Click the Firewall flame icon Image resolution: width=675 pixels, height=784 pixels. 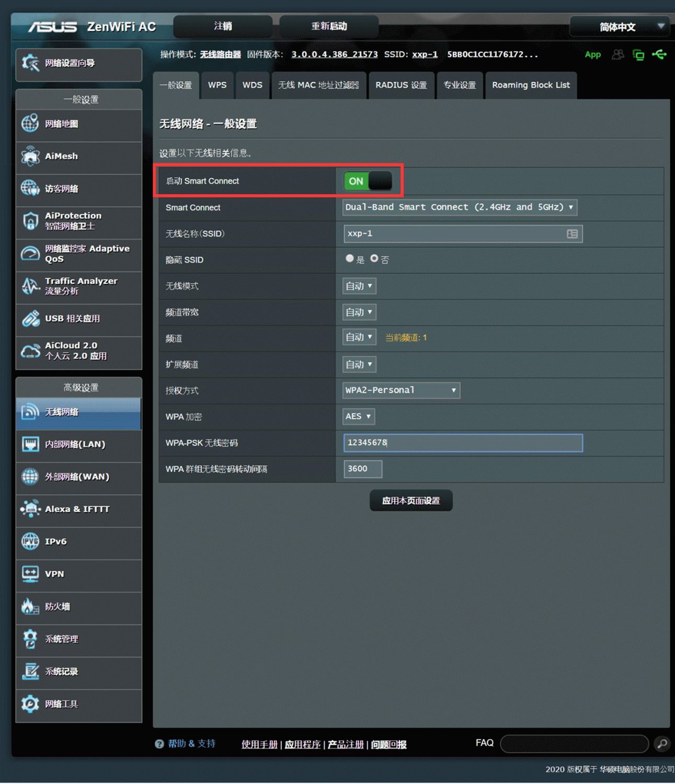tap(30, 606)
